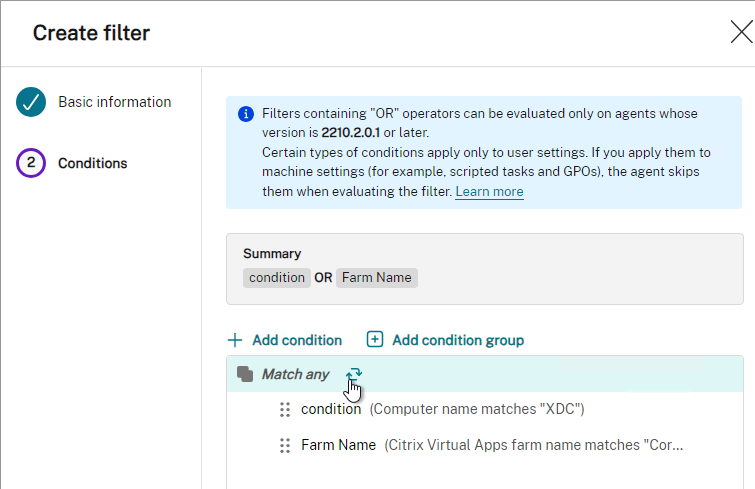
Task: Click the Match any group header
Action: [485, 374]
